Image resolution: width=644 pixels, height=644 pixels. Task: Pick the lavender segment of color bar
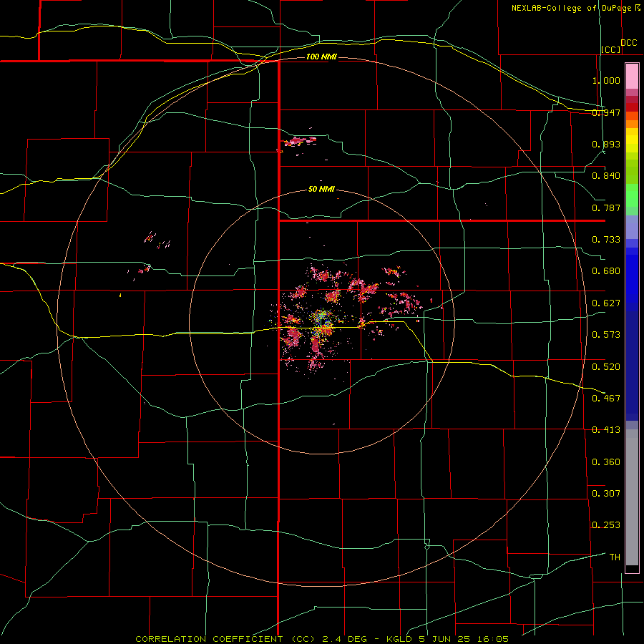click(632, 227)
